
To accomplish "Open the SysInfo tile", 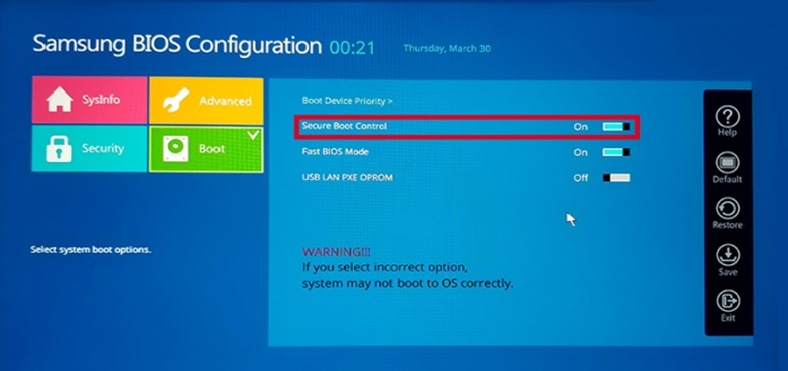I will pos(89,100).
